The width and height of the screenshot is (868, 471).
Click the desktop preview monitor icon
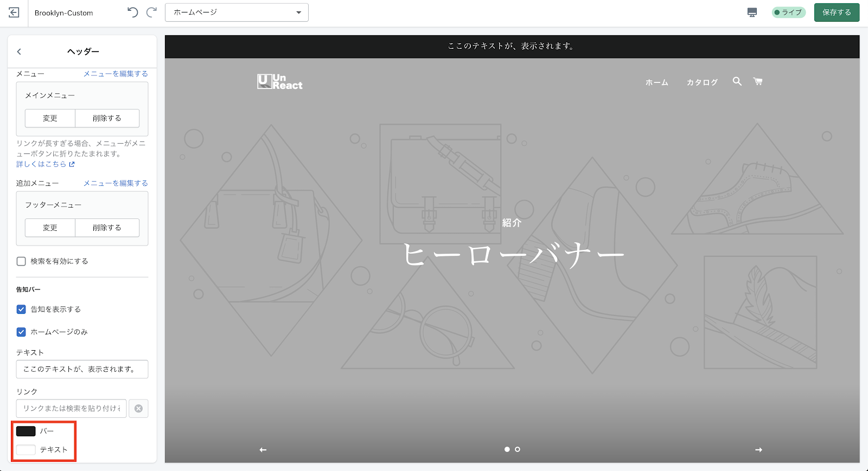(x=752, y=12)
